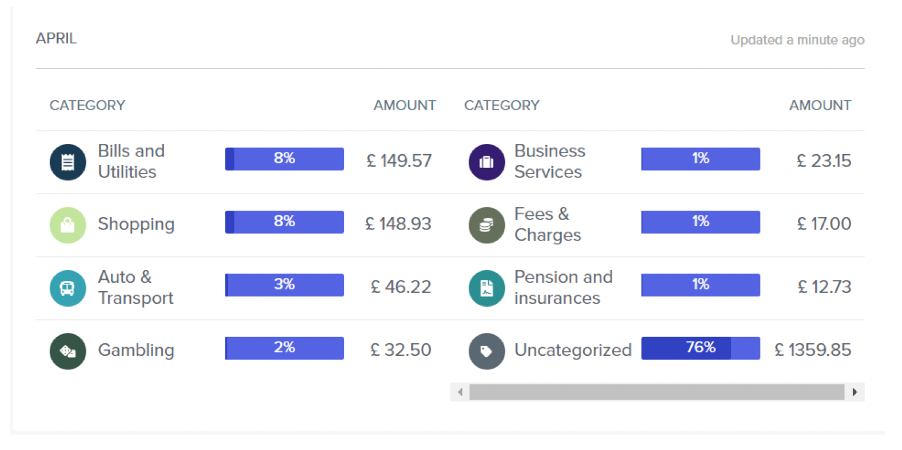The width and height of the screenshot is (902, 450).
Task: Click the 76% Uncategorized progress bar
Action: (x=700, y=348)
